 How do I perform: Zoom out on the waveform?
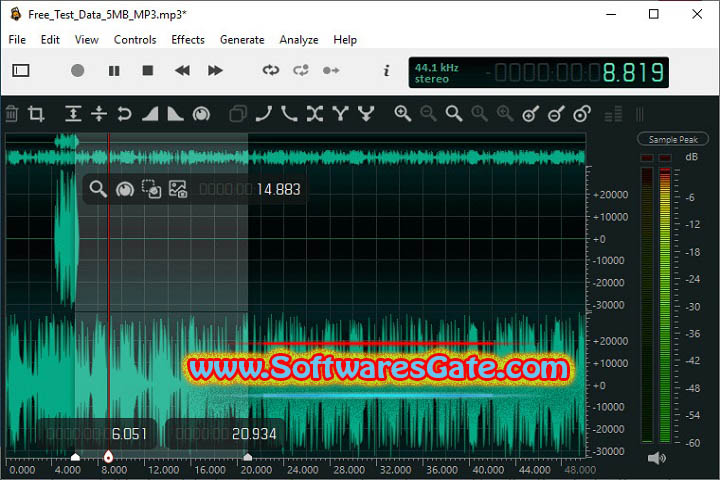pyautogui.click(x=428, y=113)
